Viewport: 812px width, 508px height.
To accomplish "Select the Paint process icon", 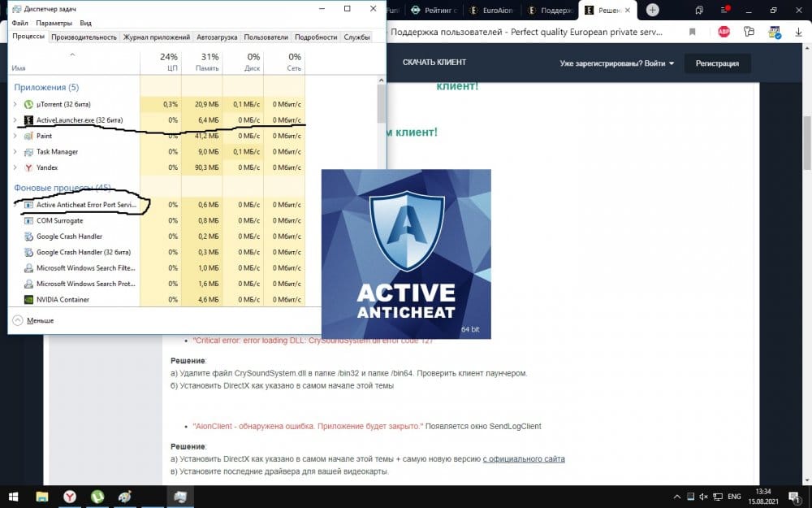I will coord(28,136).
